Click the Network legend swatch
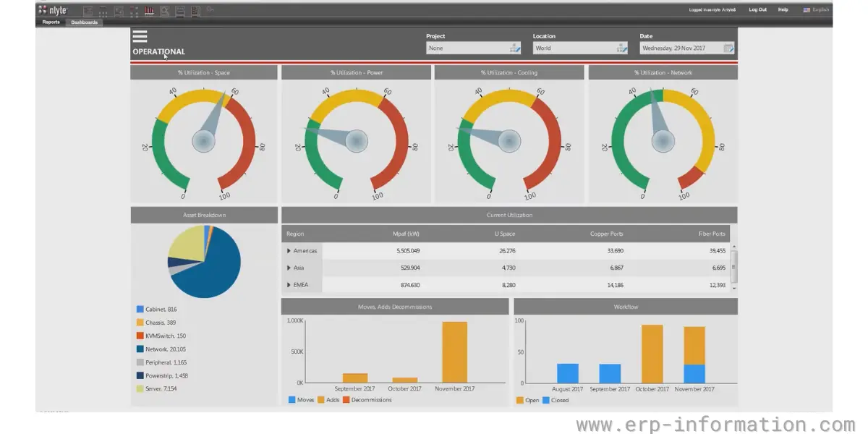This screenshot has width=868, height=434. [140, 349]
